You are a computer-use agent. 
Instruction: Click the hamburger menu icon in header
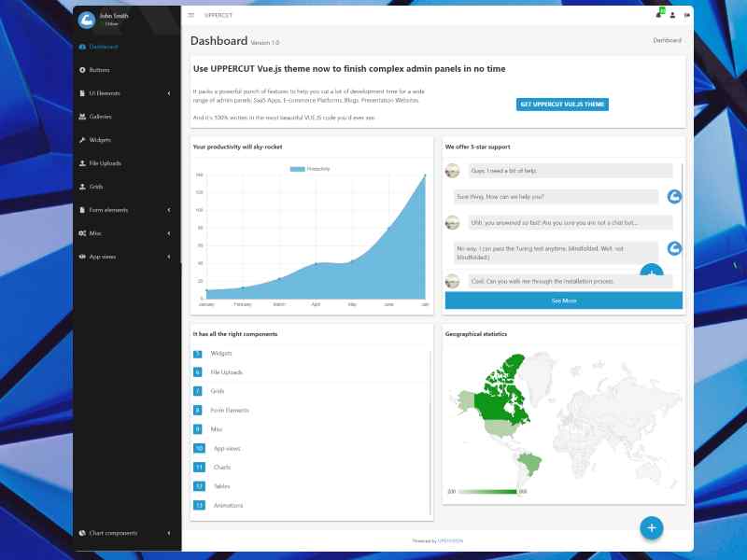click(191, 15)
